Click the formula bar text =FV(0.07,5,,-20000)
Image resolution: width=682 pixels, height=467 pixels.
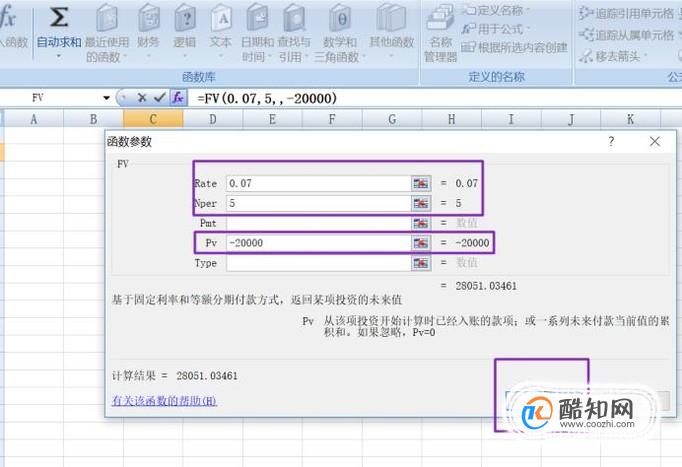point(267,98)
